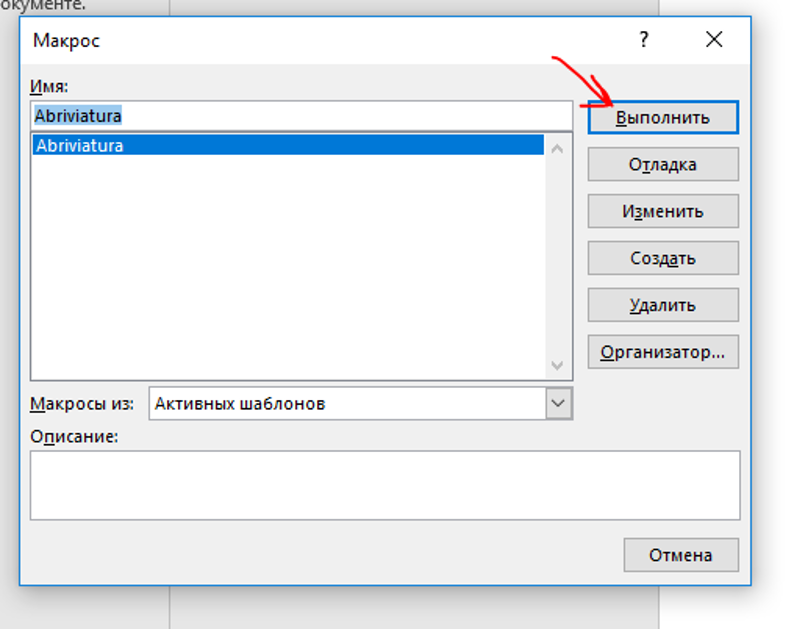The height and width of the screenshot is (629, 793).
Task: Click the Создать button
Action: point(663,258)
